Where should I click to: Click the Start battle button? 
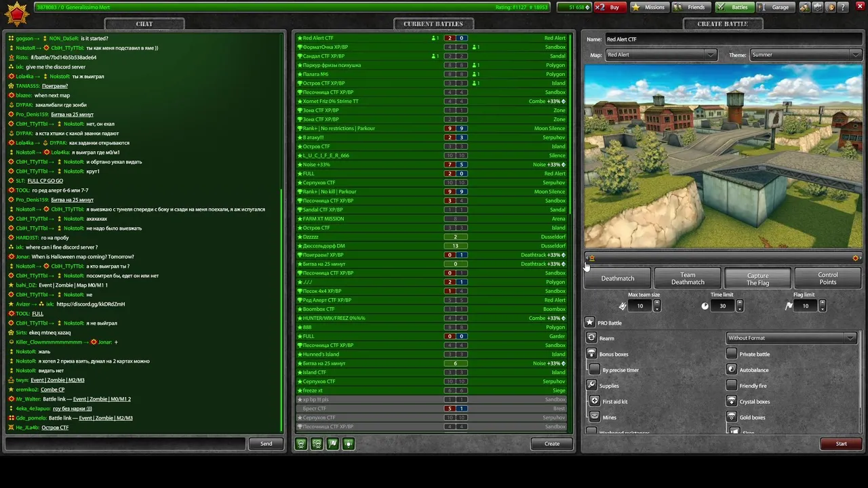pos(841,444)
